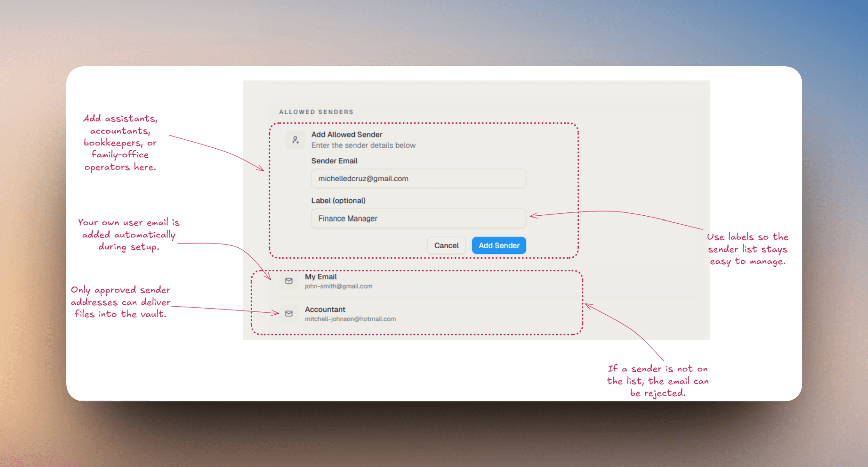Click the blue Add Sender button
Image resolution: width=868 pixels, height=467 pixels.
[499, 246]
